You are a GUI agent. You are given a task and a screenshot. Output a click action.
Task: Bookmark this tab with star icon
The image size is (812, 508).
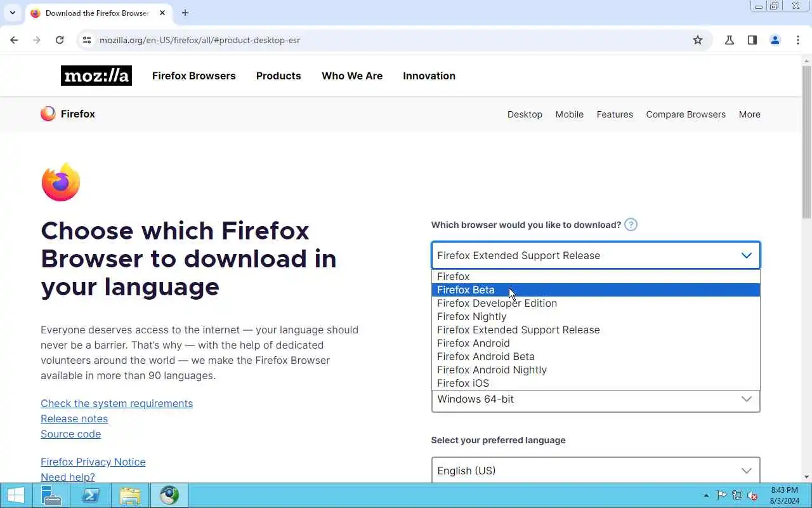[698, 40]
